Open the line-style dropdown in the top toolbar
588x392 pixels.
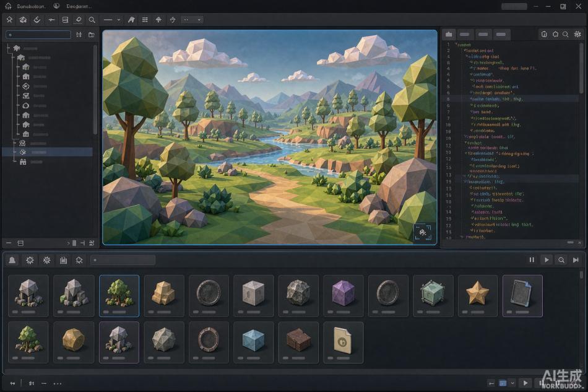pos(112,19)
